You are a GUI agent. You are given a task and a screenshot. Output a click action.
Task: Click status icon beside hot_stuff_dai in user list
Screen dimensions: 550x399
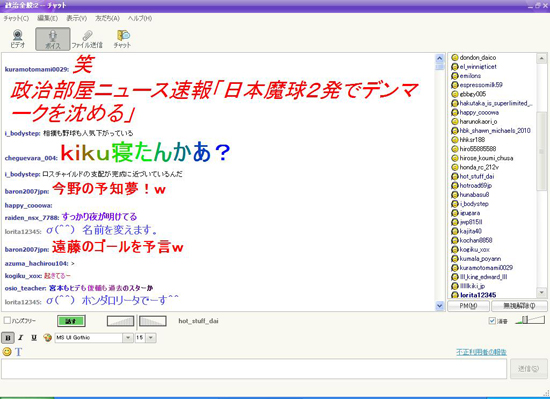(x=455, y=176)
